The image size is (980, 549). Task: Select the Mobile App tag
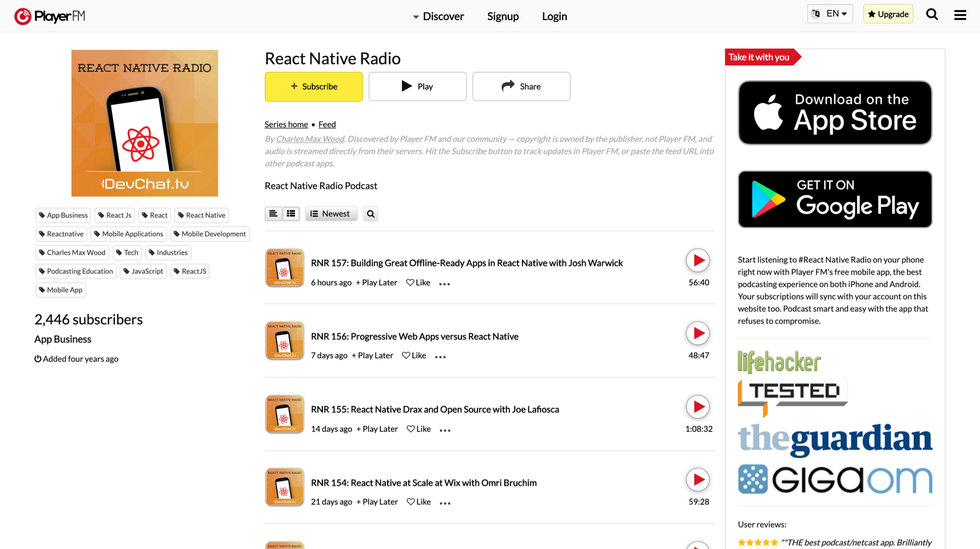coord(61,290)
